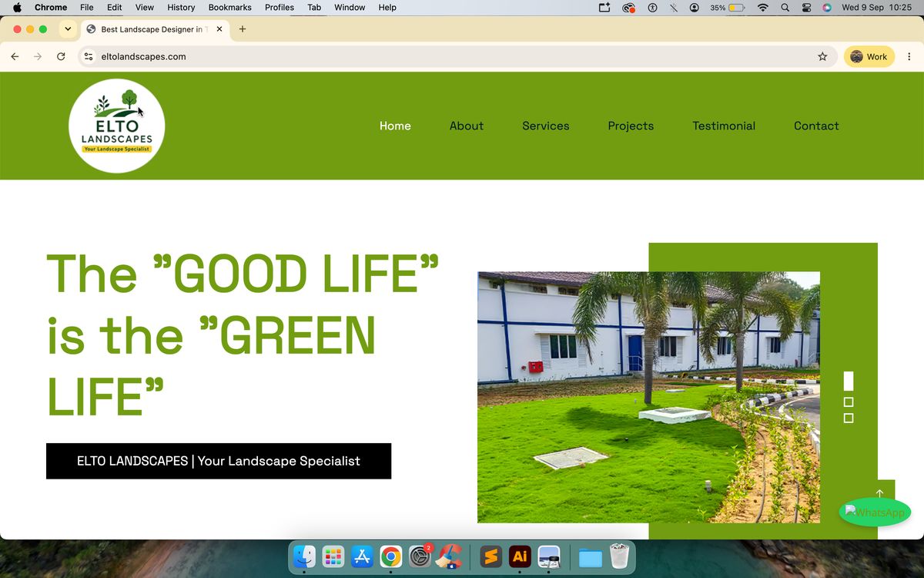Image resolution: width=924 pixels, height=578 pixels.
Task: Open the Trash in the Dock
Action: [x=619, y=556]
